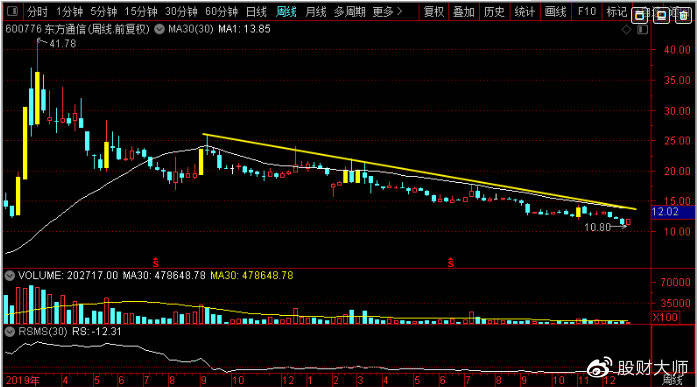Open the VOLUME indicator dropdown arrow
697x387 pixels.
(10, 276)
